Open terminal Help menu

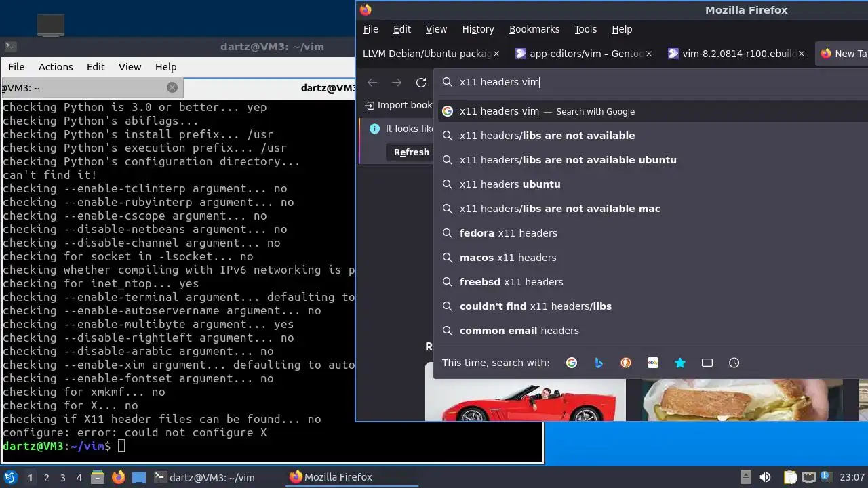pyautogui.click(x=165, y=67)
